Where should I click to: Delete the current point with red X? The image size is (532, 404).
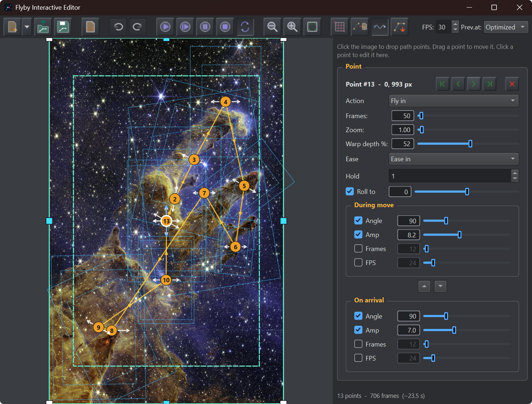[512, 84]
